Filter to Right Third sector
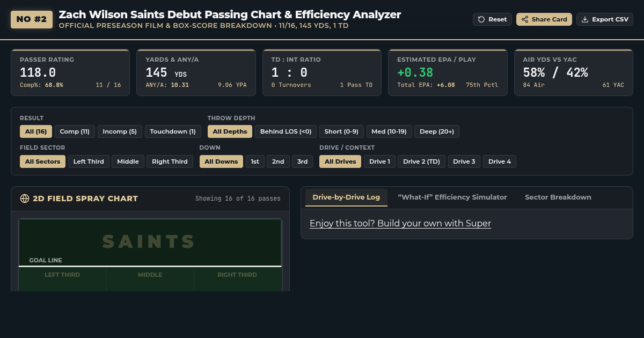The height and width of the screenshot is (338, 644). (x=170, y=161)
